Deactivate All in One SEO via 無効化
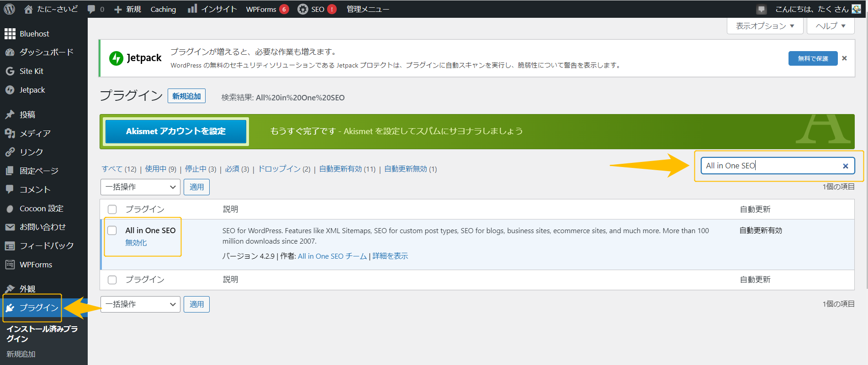This screenshot has height=365, width=868. click(136, 243)
